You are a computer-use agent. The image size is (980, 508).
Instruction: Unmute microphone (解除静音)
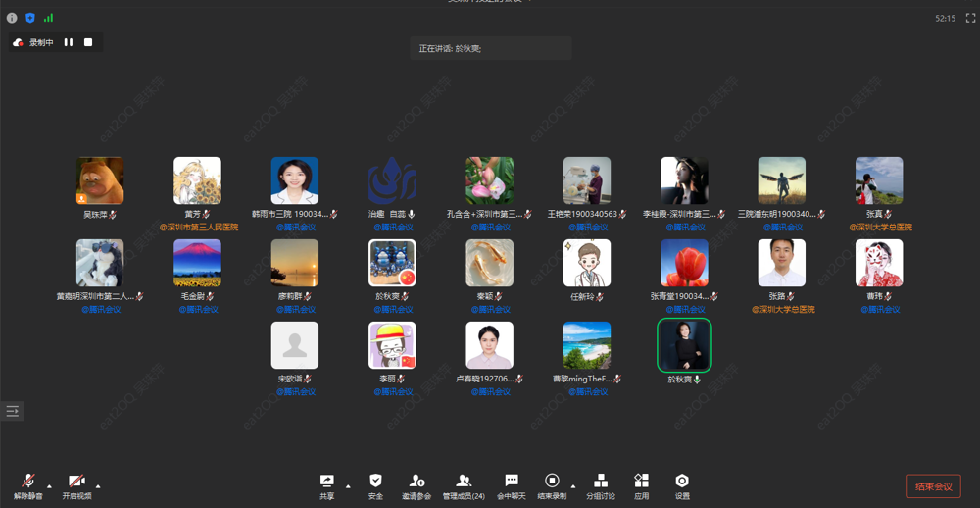(x=27, y=485)
